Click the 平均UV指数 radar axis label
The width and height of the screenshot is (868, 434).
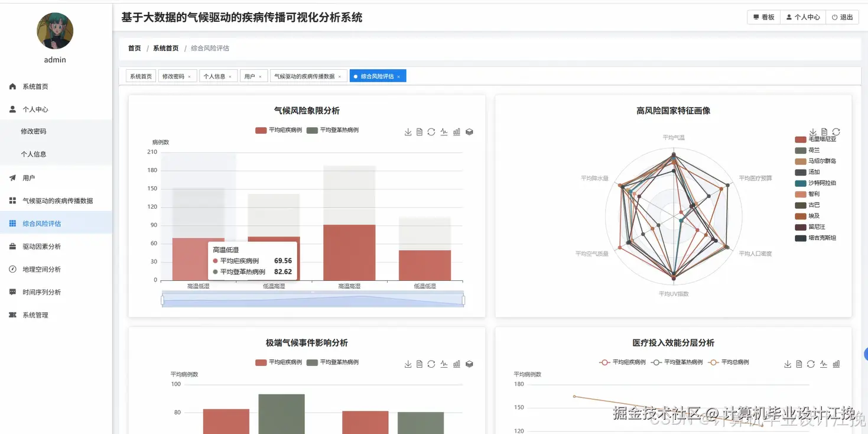click(x=674, y=294)
